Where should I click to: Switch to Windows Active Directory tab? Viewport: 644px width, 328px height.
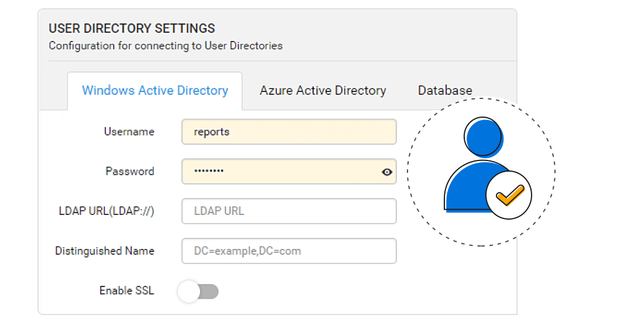coord(155,91)
